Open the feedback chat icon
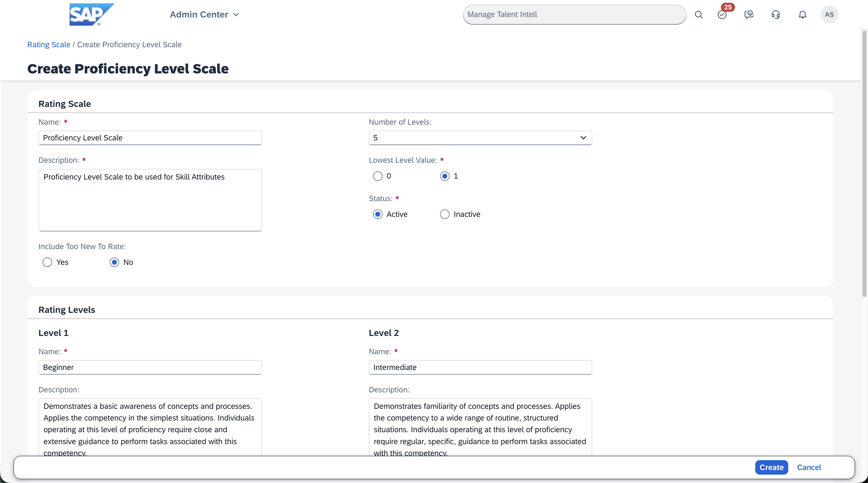The image size is (868, 483). tap(749, 14)
